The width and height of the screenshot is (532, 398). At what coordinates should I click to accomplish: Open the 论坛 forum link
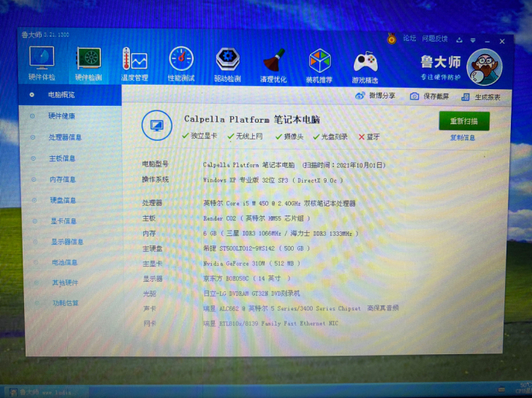pyautogui.click(x=409, y=38)
